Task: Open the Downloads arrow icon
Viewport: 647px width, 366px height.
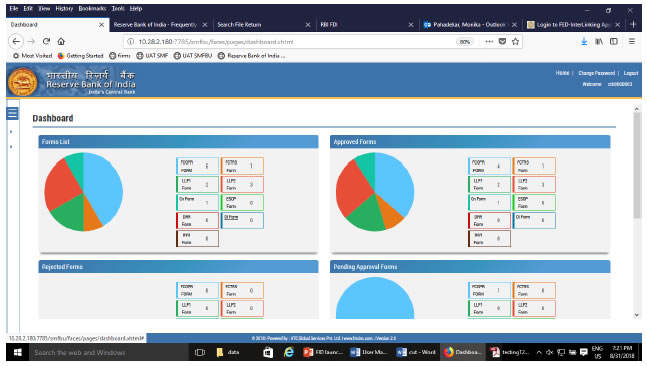Action: point(584,41)
